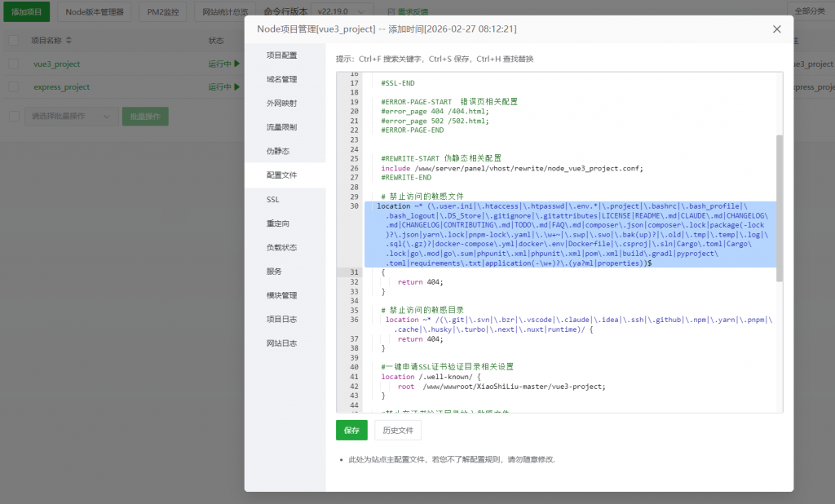Click the 需求反馈 feedback icon
The width and height of the screenshot is (835, 504).
click(x=391, y=12)
